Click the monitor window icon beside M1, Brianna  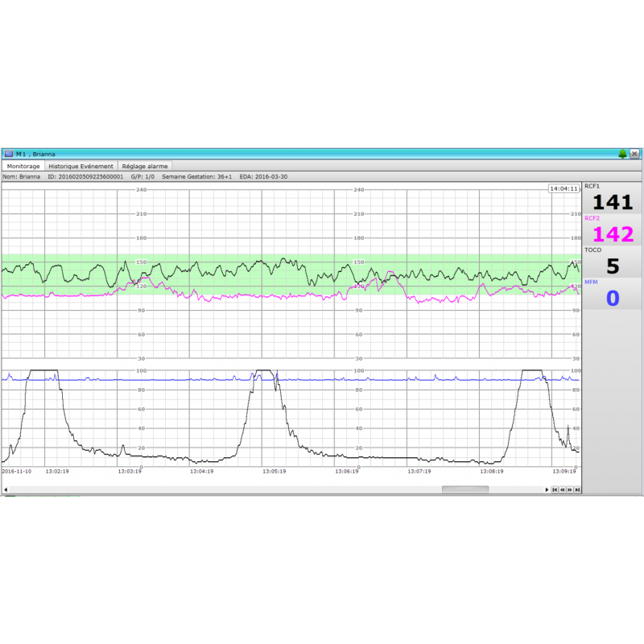[x=9, y=154]
